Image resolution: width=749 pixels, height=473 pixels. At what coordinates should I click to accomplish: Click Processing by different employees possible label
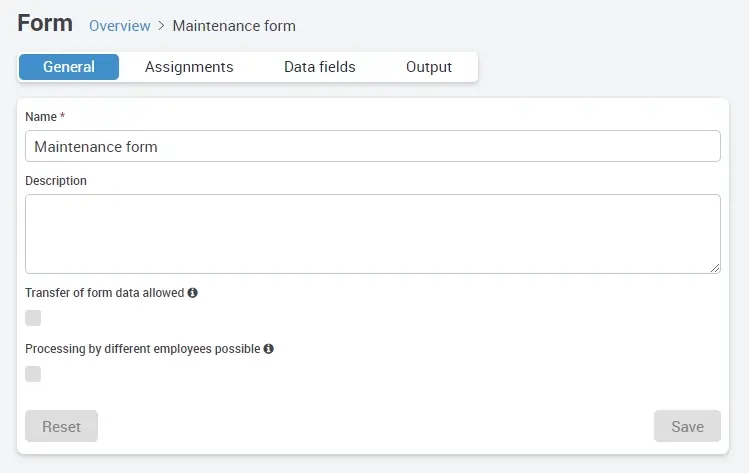143,349
